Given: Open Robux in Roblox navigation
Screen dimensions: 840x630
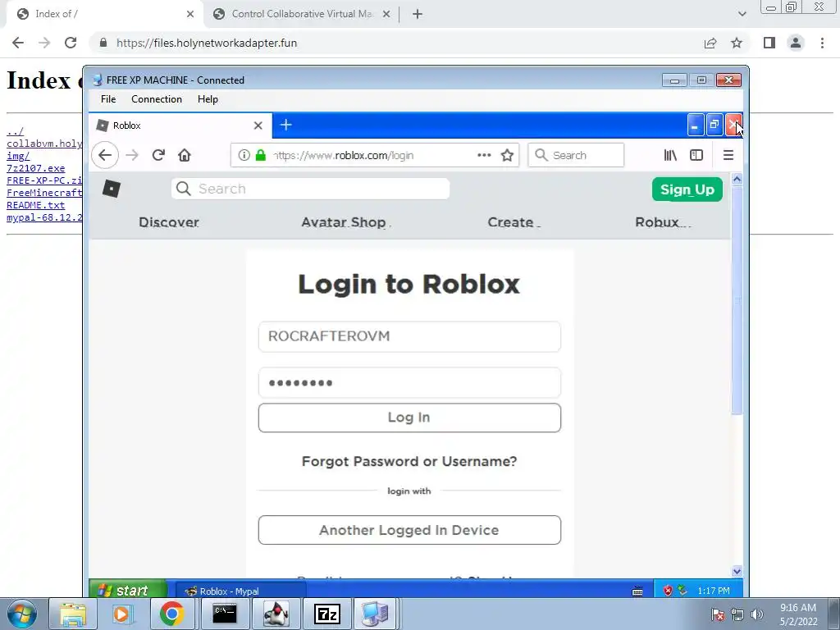Looking at the screenshot, I should tap(657, 222).
